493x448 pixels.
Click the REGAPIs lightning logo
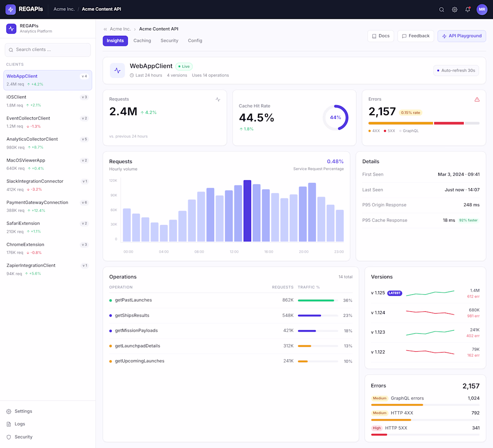(11, 9)
